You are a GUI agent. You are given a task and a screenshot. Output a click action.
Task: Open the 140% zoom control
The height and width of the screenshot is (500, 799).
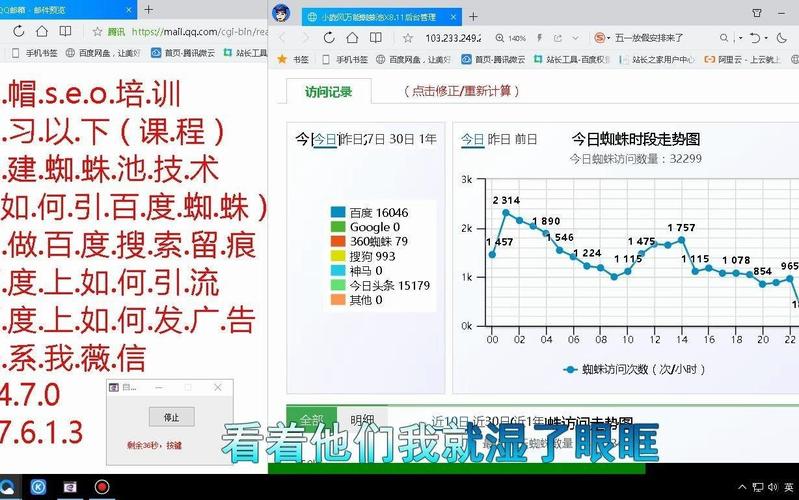pyautogui.click(x=511, y=38)
